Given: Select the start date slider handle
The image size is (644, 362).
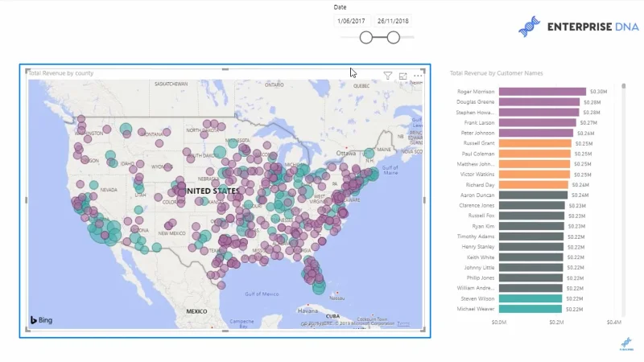Looking at the screenshot, I should [366, 37].
